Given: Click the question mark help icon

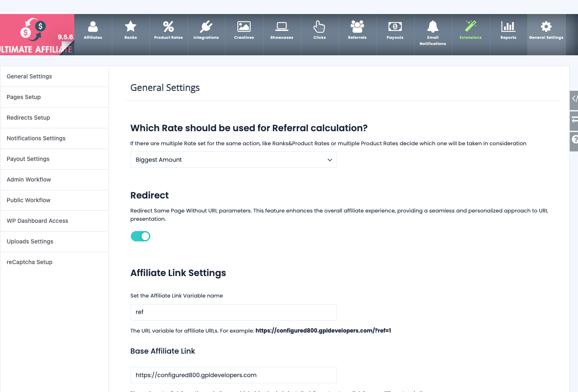Looking at the screenshot, I should pyautogui.click(x=574, y=139).
